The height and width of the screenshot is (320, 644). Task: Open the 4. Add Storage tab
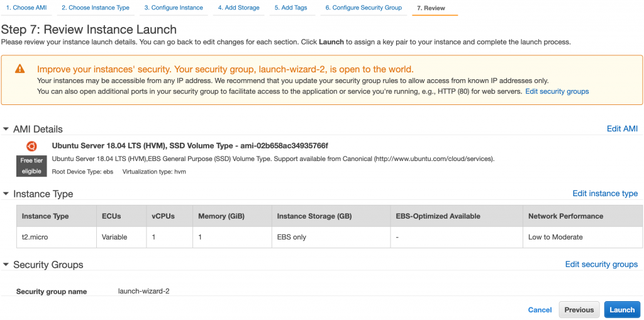pyautogui.click(x=238, y=8)
